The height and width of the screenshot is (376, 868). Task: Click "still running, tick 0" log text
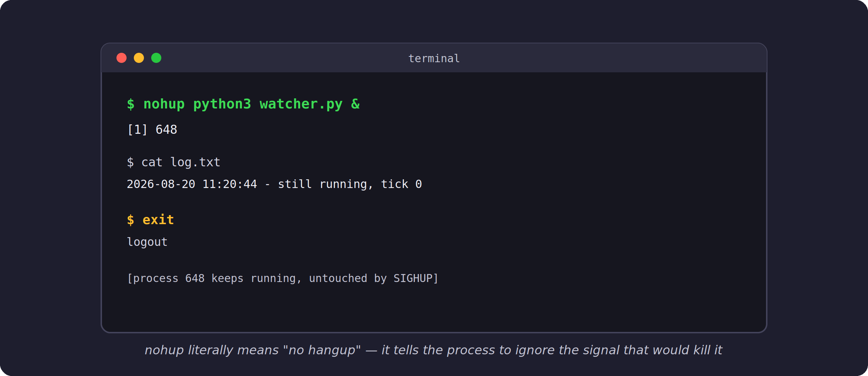click(x=350, y=184)
